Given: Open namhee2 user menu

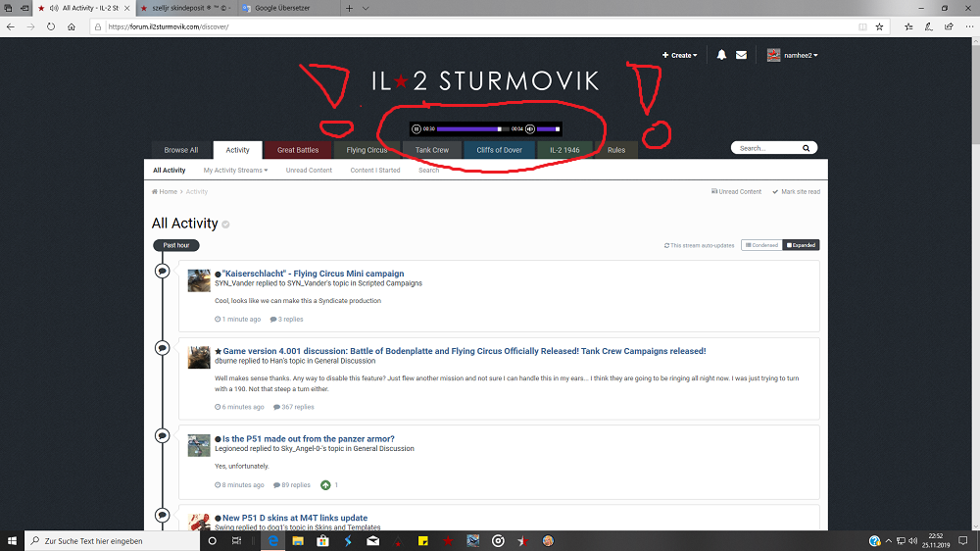Looking at the screenshot, I should [793, 55].
